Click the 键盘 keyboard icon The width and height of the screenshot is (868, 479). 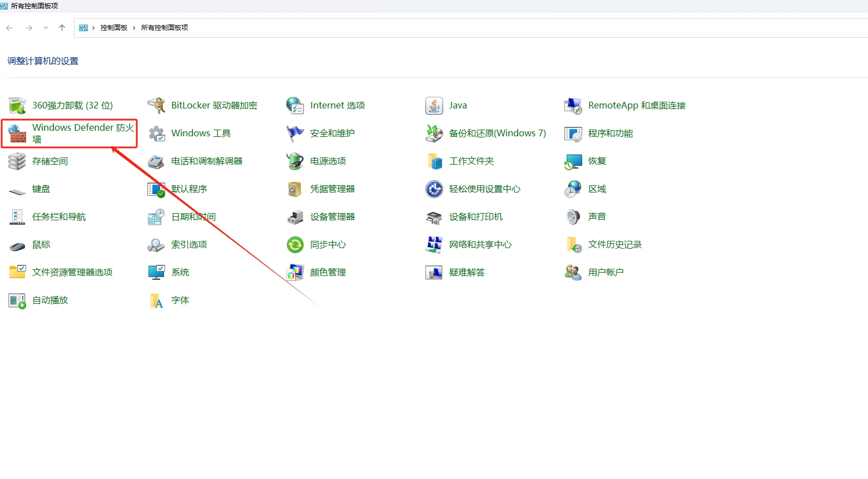17,191
